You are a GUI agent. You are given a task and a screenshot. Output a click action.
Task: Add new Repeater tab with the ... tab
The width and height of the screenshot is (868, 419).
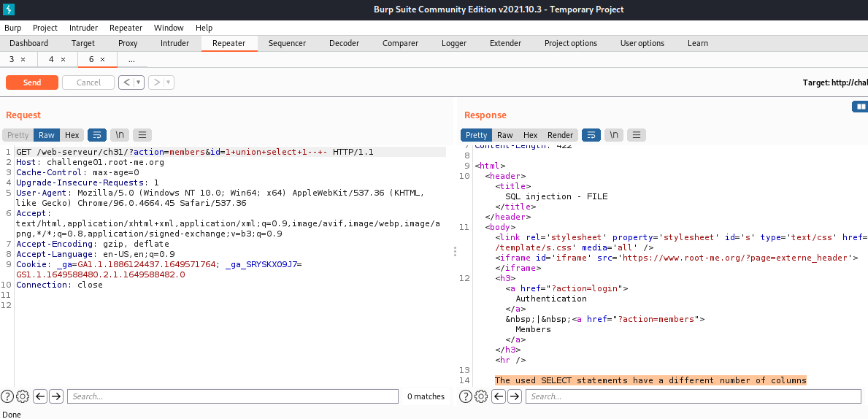[x=131, y=59]
